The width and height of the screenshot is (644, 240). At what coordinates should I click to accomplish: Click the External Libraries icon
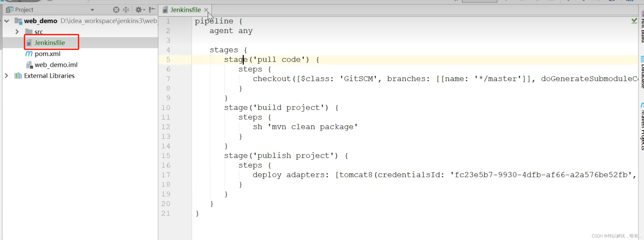coord(18,76)
